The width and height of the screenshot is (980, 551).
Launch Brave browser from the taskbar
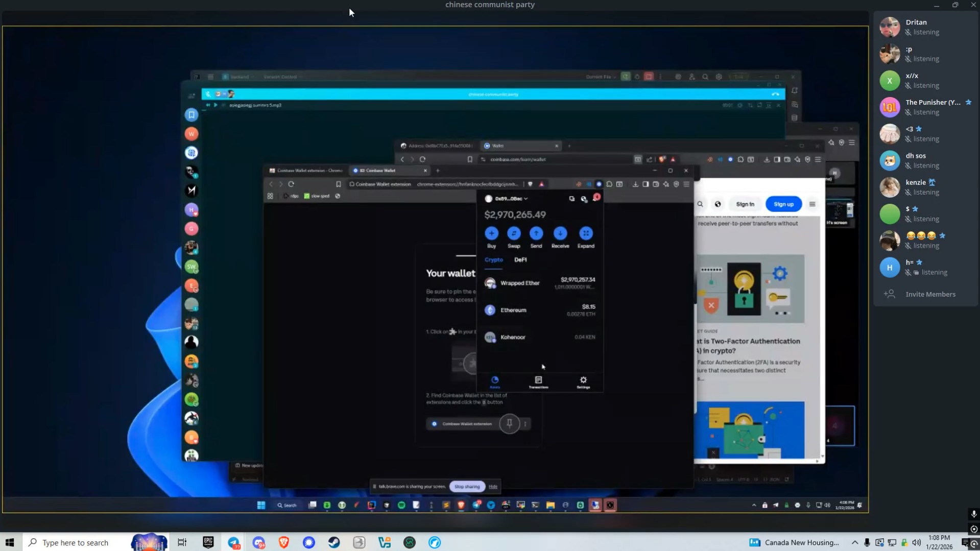284,542
